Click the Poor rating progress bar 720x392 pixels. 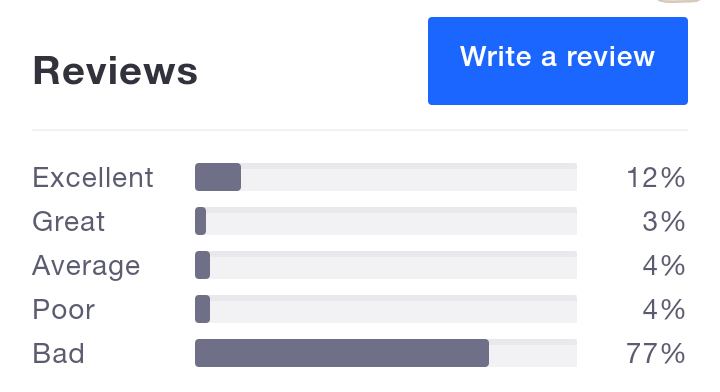(386, 309)
